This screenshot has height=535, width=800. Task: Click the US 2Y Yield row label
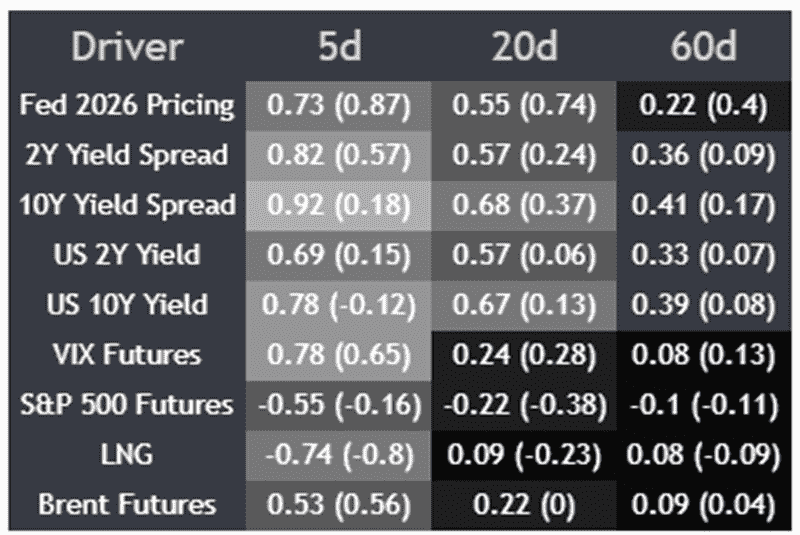point(127,254)
